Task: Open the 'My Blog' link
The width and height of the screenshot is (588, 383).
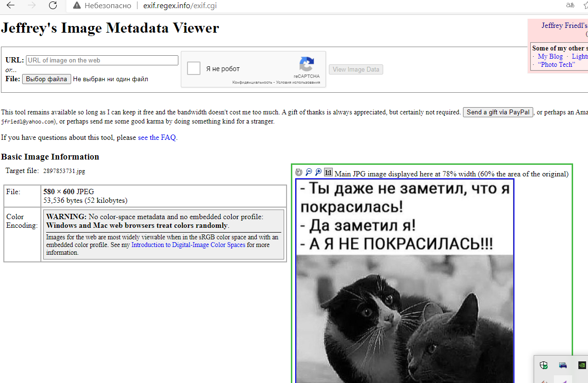Action: [550, 56]
